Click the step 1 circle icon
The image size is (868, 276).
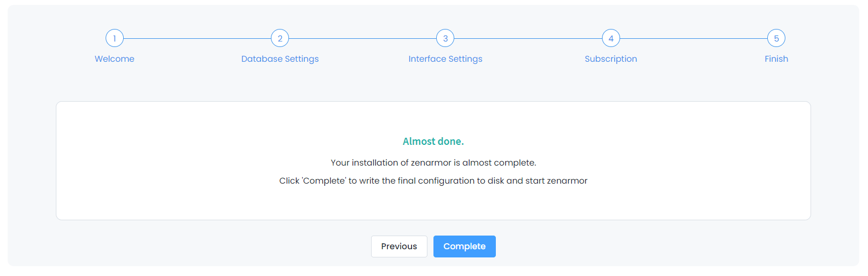(x=114, y=38)
